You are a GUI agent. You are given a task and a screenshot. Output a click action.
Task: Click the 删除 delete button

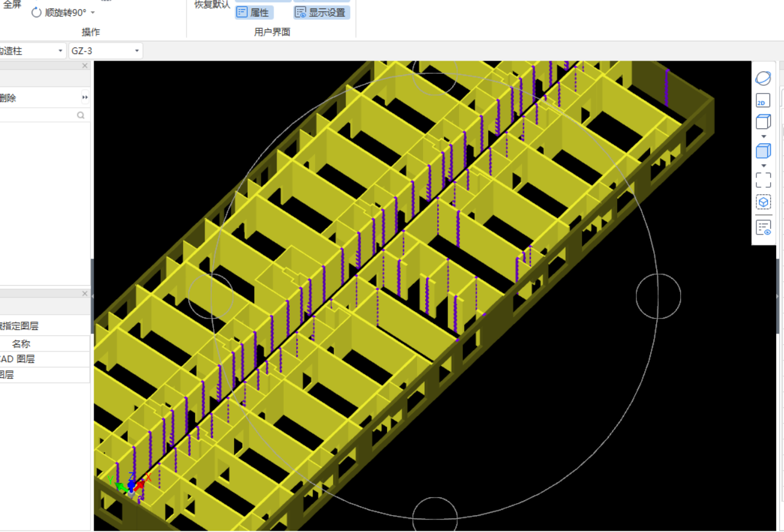(8, 98)
